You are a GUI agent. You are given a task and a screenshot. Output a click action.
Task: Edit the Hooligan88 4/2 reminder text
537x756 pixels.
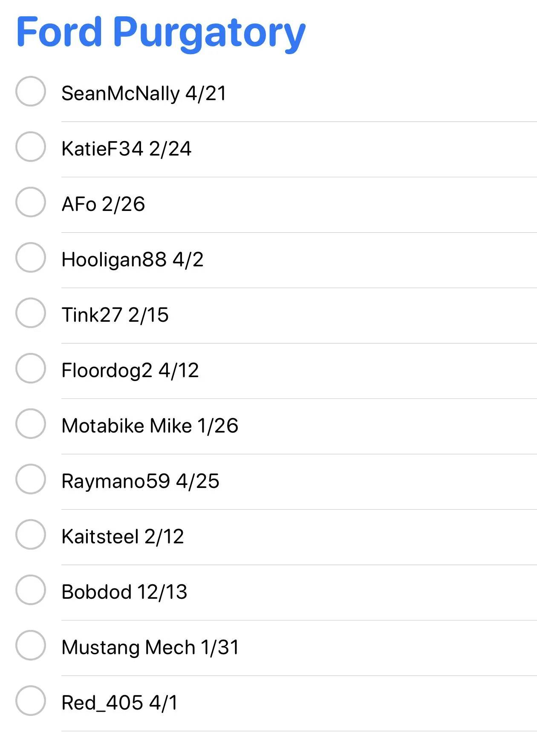click(x=133, y=260)
